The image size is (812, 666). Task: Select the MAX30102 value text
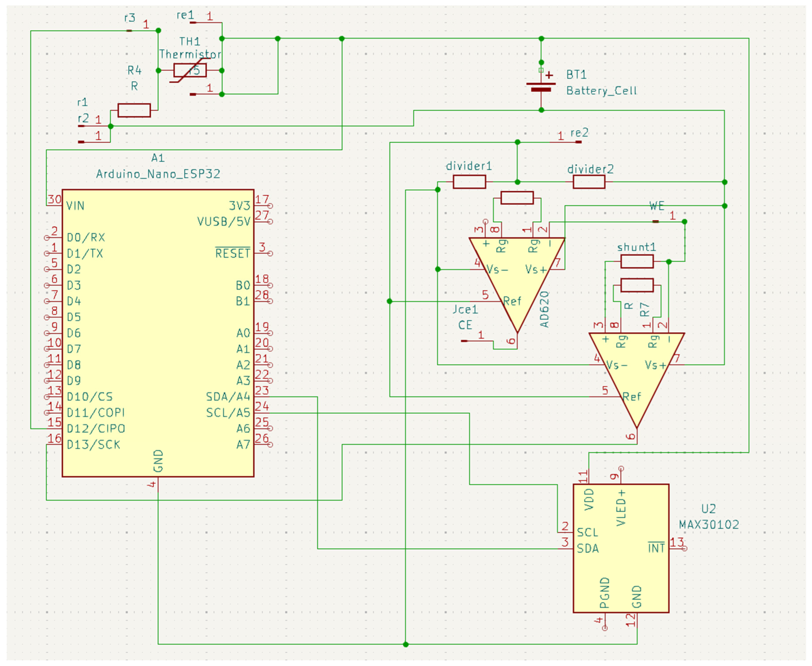(x=709, y=525)
